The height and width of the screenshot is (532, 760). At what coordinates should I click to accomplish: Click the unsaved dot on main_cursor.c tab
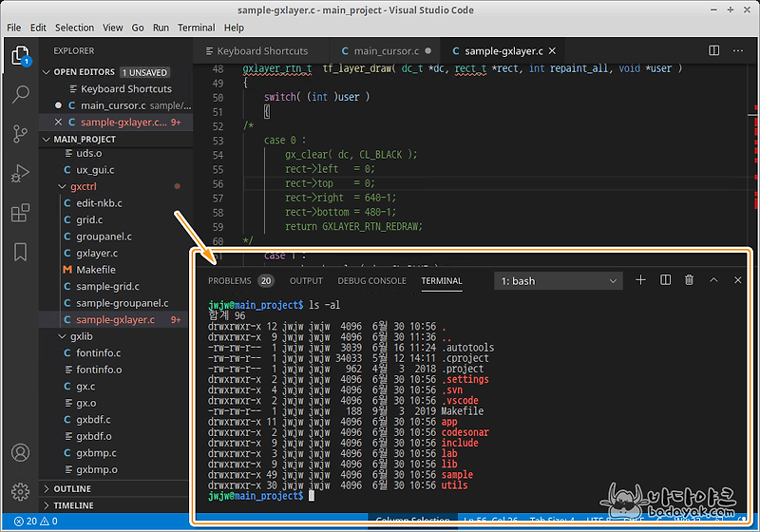click(428, 51)
